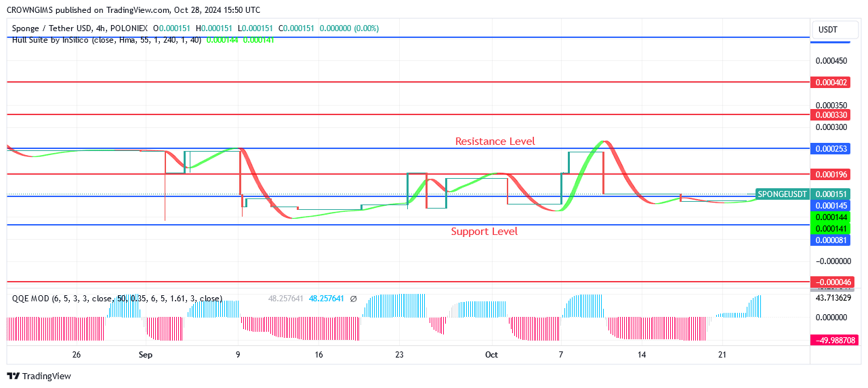This screenshot has width=868, height=388.
Task: Select the 0.000253 blue price label
Action: pyautogui.click(x=831, y=149)
